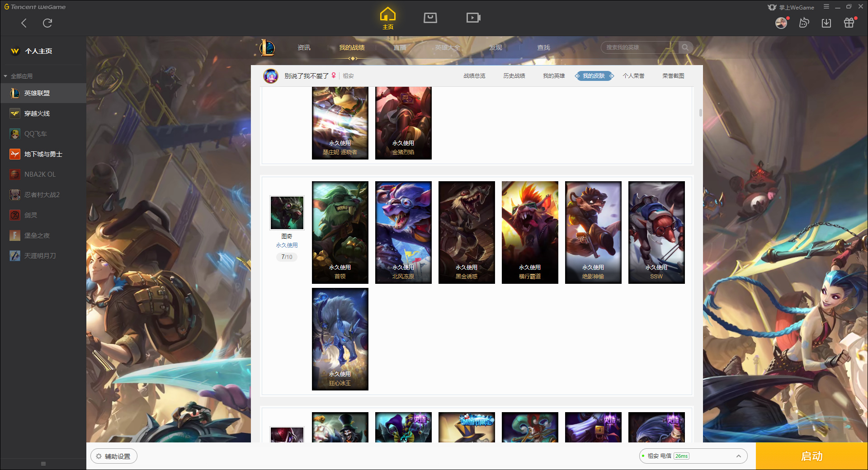
Task: Expand the 祖安 电信 server dropdown
Action: [x=693, y=456]
